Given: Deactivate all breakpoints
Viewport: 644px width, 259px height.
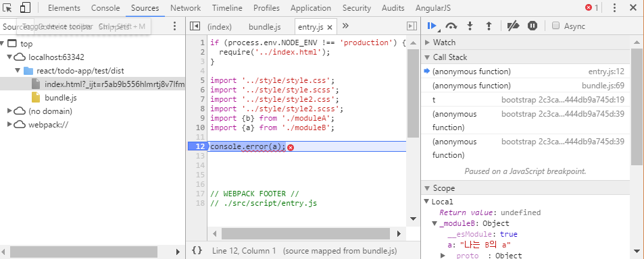Looking at the screenshot, I should [514, 26].
